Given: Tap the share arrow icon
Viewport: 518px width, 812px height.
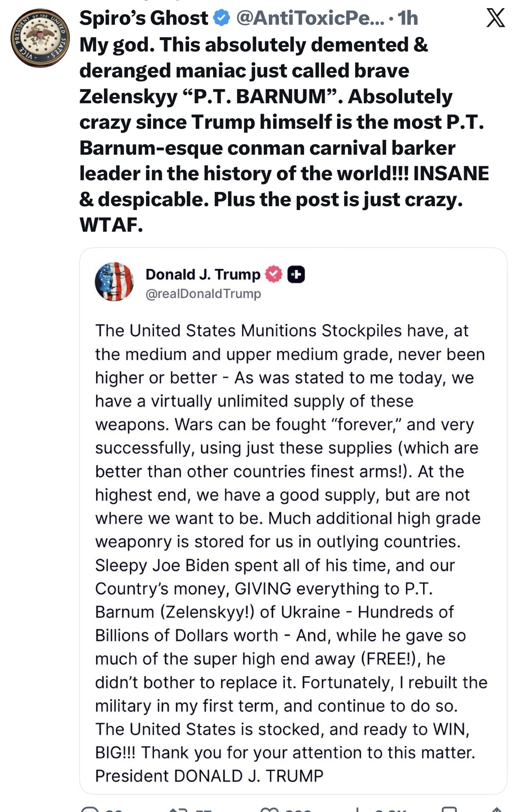Looking at the screenshot, I should (497, 809).
